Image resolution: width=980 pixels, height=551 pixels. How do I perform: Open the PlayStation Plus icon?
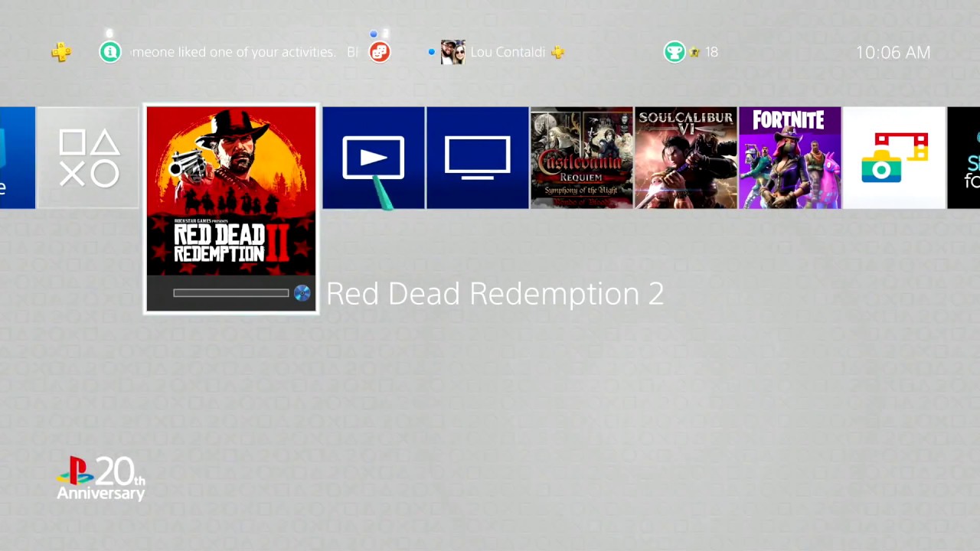coord(61,52)
